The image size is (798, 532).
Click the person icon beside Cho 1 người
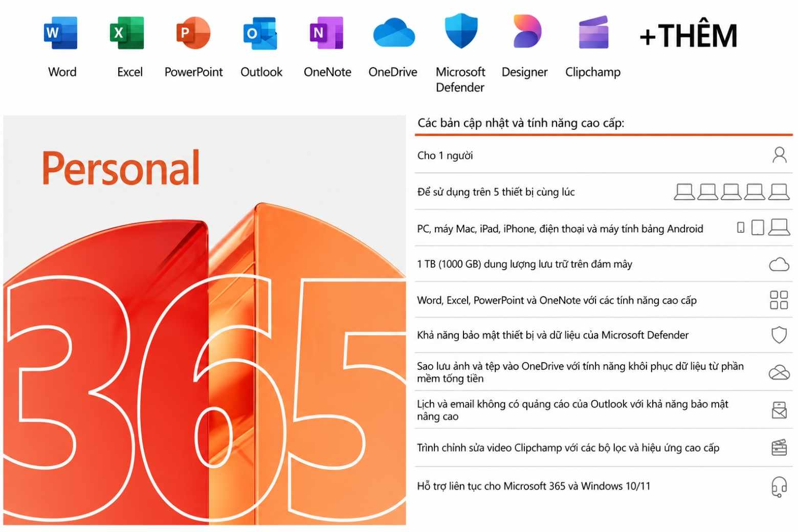click(x=779, y=155)
